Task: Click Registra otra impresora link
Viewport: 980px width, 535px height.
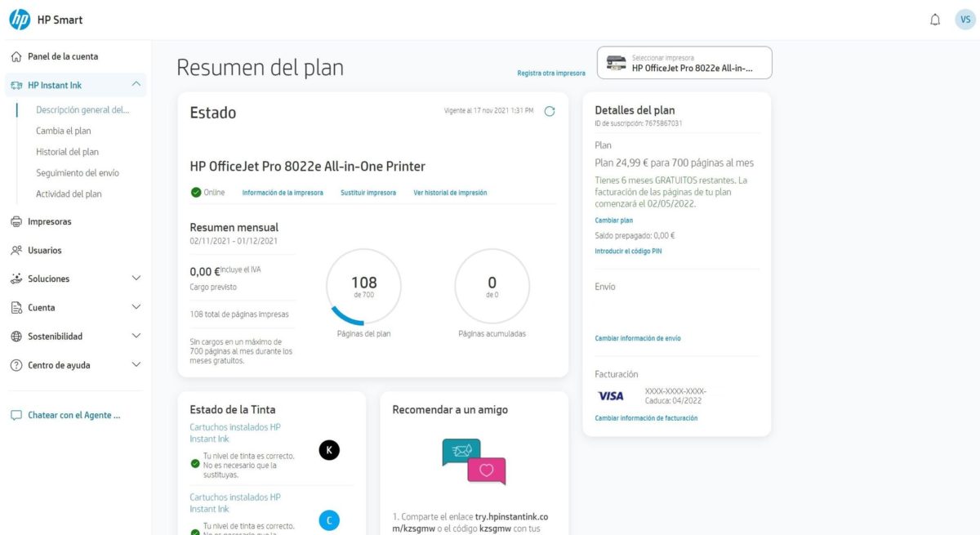Action: (x=551, y=74)
